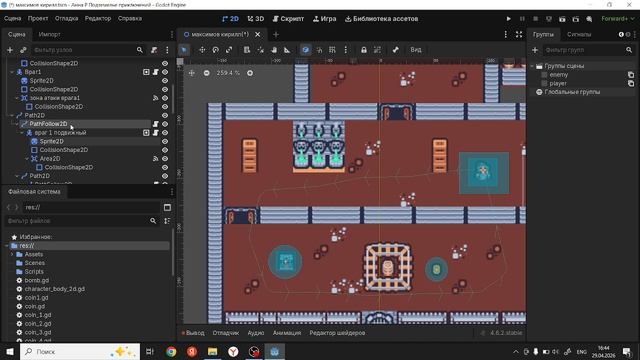
Task: Open the Вывод output panel
Action: click(x=193, y=333)
